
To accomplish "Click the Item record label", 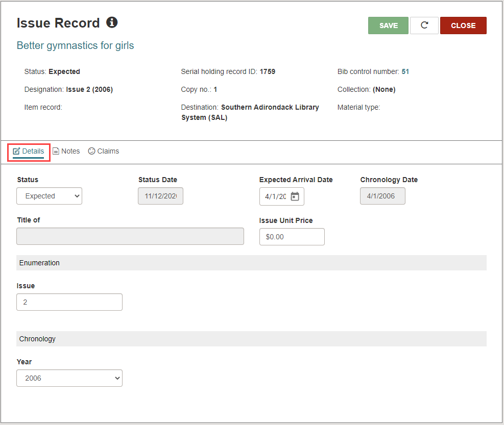I will coord(43,107).
